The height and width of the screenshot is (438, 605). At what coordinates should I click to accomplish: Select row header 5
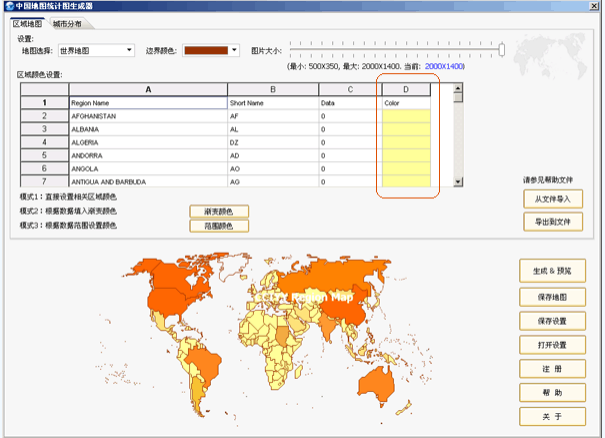click(44, 156)
